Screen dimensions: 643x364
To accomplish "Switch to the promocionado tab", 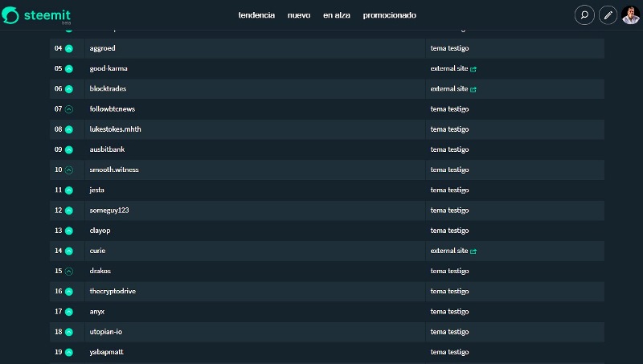I will click(389, 15).
